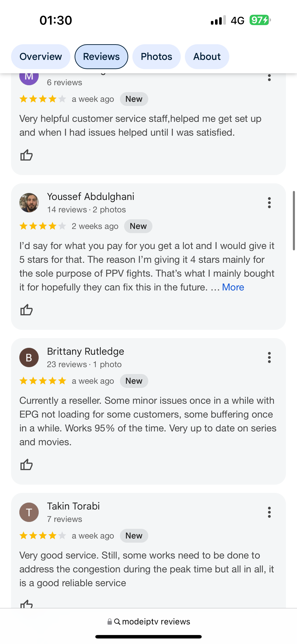The image size is (297, 644).
Task: Expand Youssef's review with More link
Action: point(233,287)
